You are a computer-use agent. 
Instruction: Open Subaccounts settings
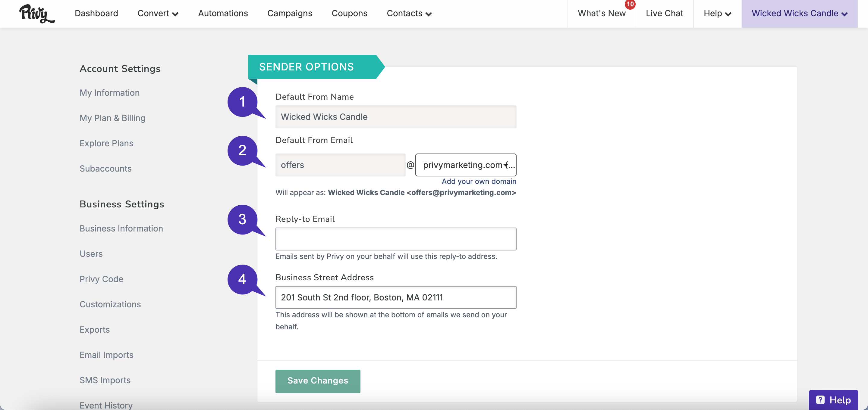pos(105,168)
